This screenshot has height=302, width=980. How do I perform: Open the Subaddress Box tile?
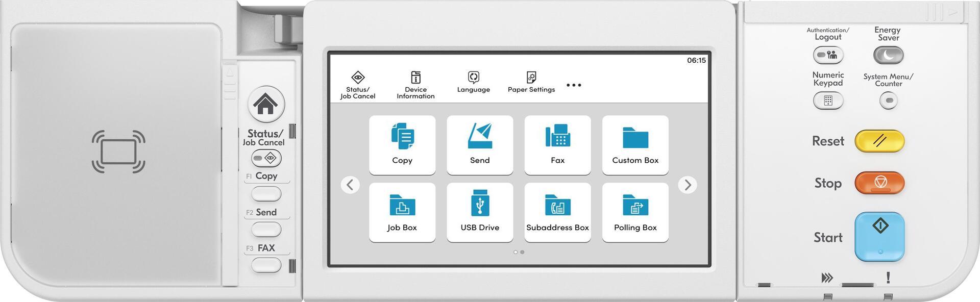[x=557, y=212]
